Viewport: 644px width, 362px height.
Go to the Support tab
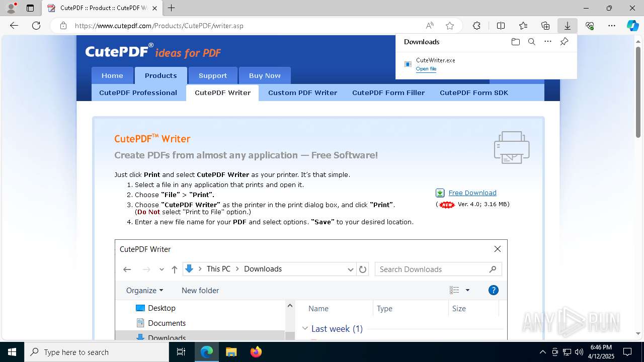tap(213, 75)
